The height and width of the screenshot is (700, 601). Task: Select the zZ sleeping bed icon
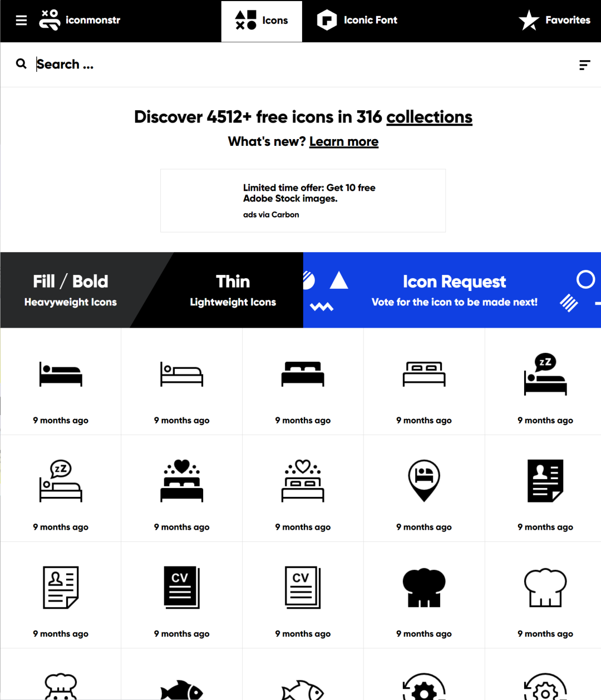point(545,374)
